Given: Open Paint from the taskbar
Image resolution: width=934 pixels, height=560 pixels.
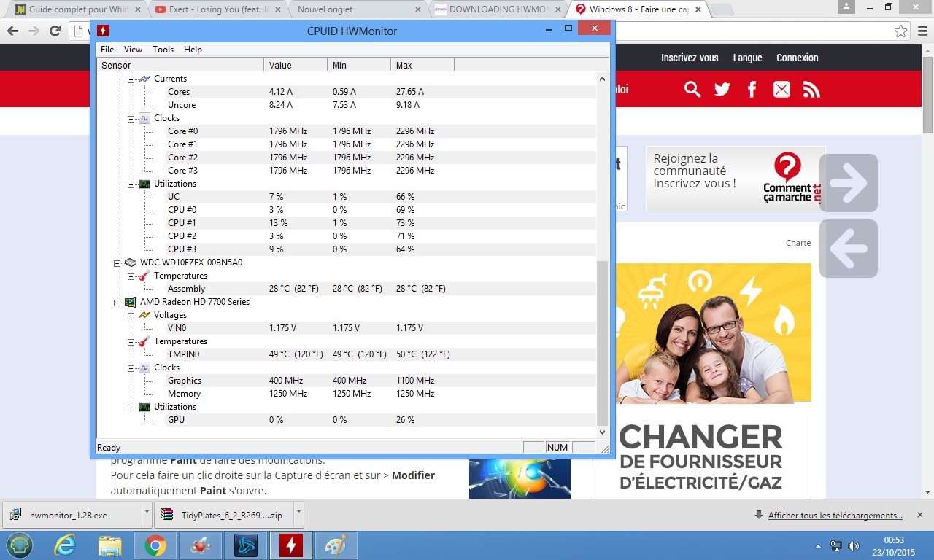Looking at the screenshot, I should click(x=336, y=545).
